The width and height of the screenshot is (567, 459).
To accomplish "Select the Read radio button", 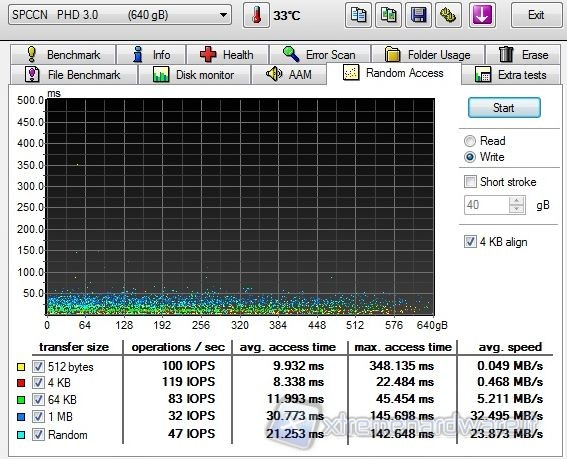I will pyautogui.click(x=470, y=141).
